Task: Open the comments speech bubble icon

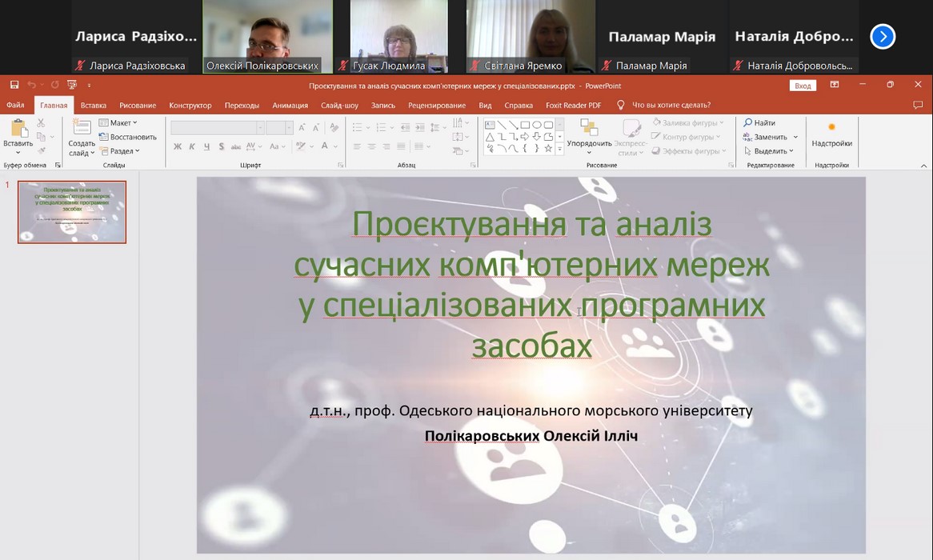Action: [x=917, y=105]
